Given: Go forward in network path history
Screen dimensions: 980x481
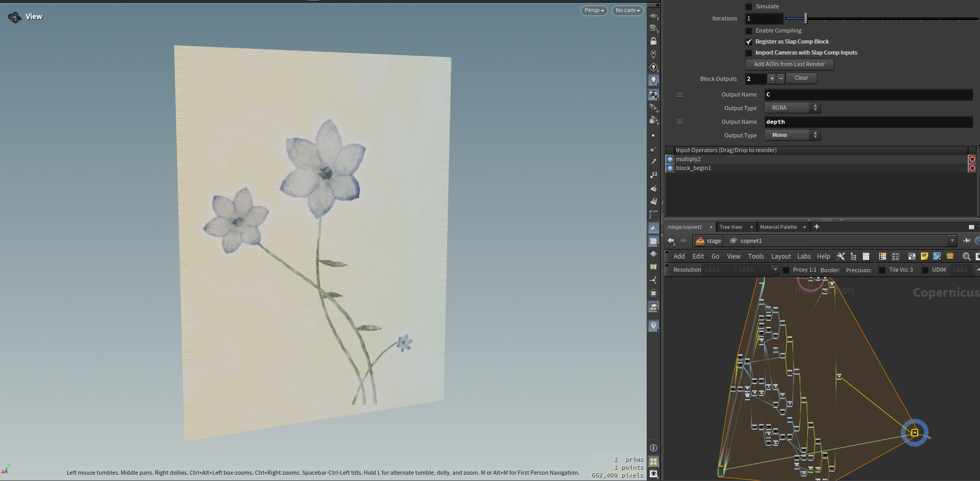Looking at the screenshot, I should [683, 241].
